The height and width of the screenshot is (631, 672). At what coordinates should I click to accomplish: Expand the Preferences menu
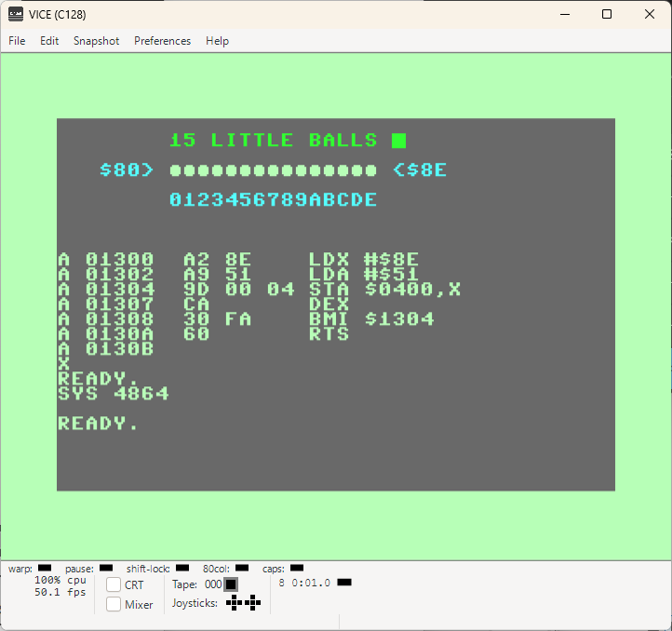[163, 41]
